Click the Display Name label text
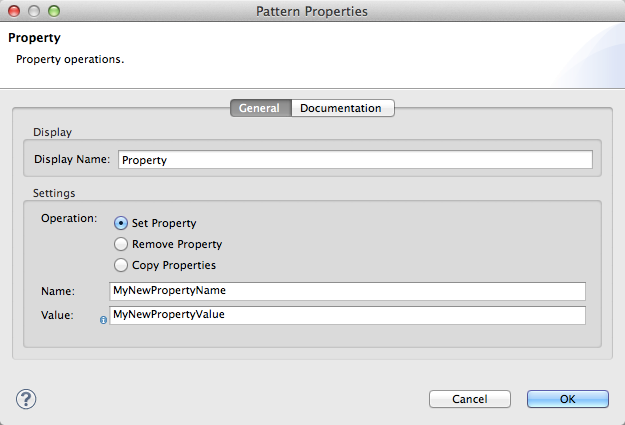Screen dimensions: 625x425 click(72, 159)
